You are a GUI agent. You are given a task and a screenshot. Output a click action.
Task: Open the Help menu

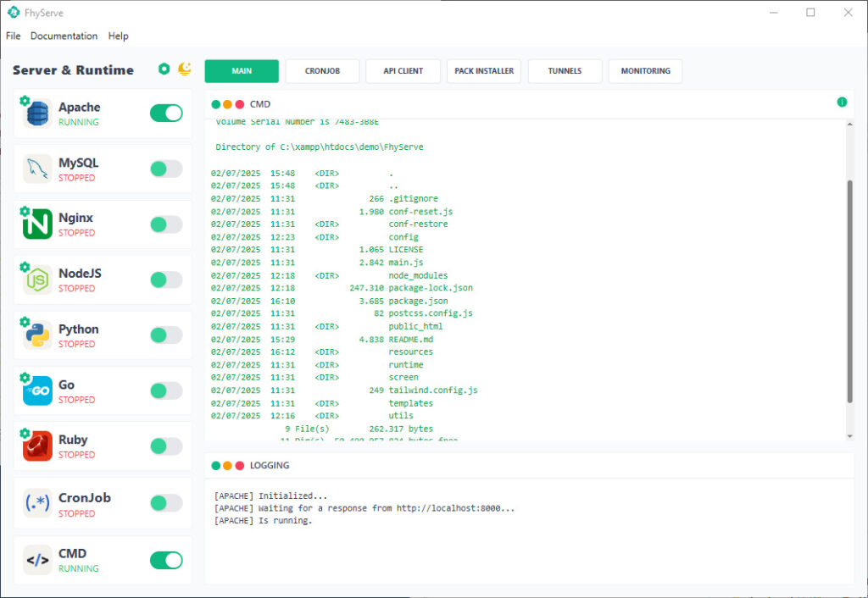coord(118,36)
